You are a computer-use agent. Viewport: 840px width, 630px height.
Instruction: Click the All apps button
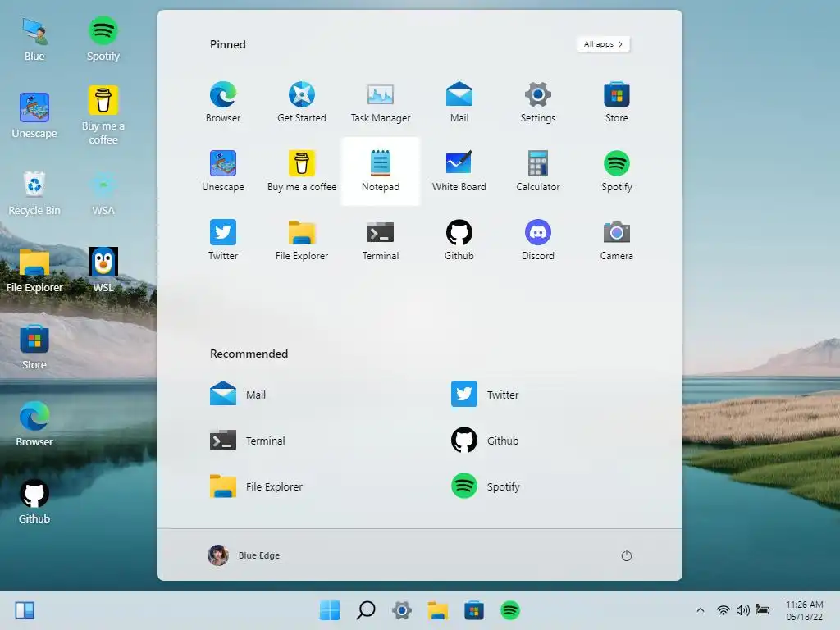point(603,44)
